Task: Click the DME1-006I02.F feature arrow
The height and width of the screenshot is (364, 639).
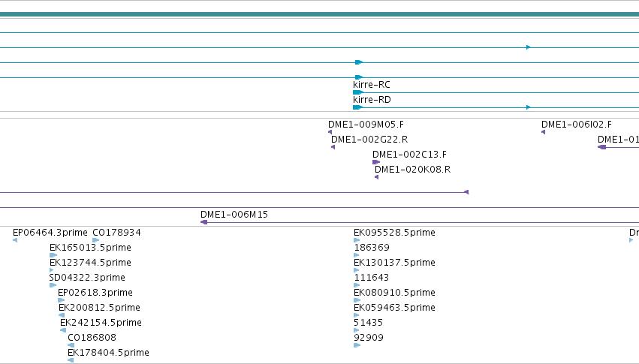Action: pyautogui.click(x=543, y=132)
